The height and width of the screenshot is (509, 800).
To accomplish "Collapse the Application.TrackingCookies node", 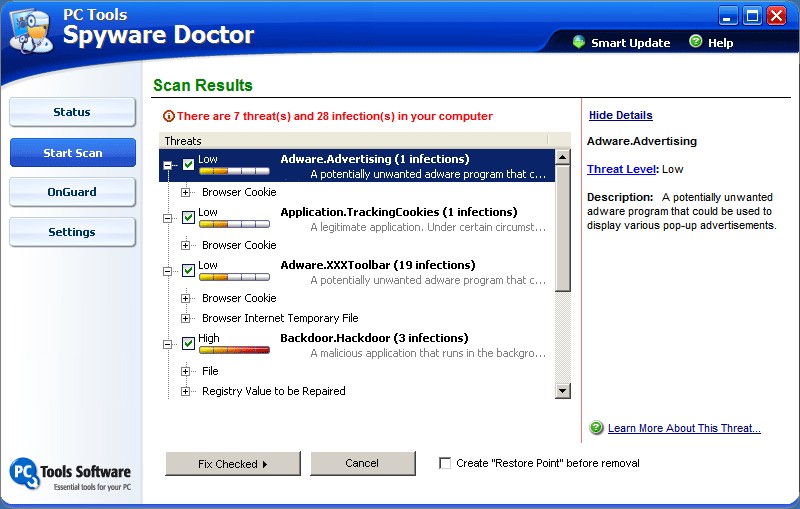I will (167, 218).
